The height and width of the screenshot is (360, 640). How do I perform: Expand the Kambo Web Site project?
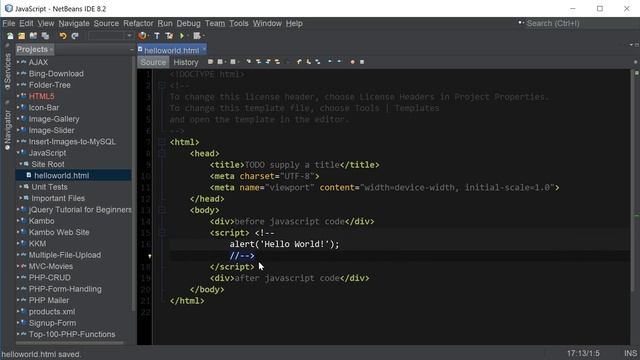[18, 232]
